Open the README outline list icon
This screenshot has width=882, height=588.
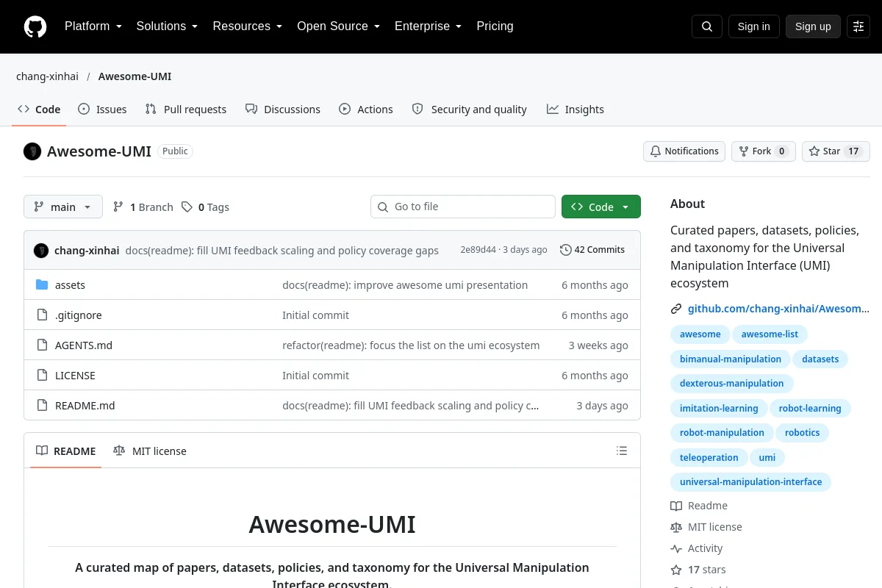point(622,451)
